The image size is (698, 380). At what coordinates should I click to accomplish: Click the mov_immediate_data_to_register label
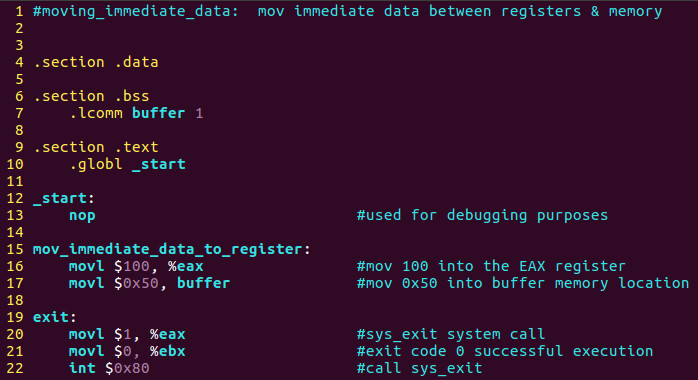tap(171, 249)
